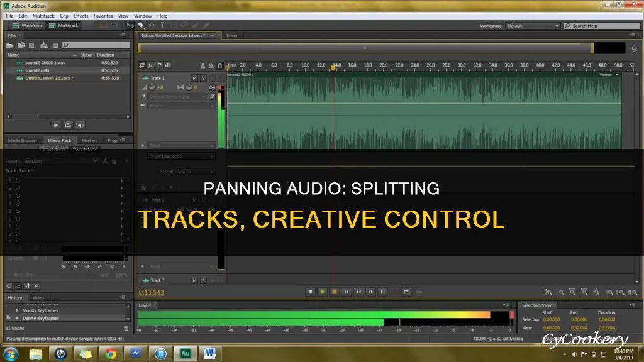
Task: Switch to the Media Browser tab
Action: click(x=23, y=140)
